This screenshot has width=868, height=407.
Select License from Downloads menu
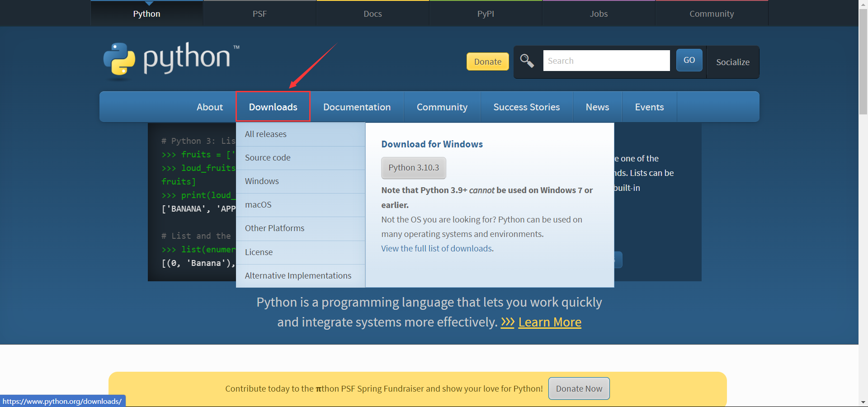pyautogui.click(x=301, y=252)
